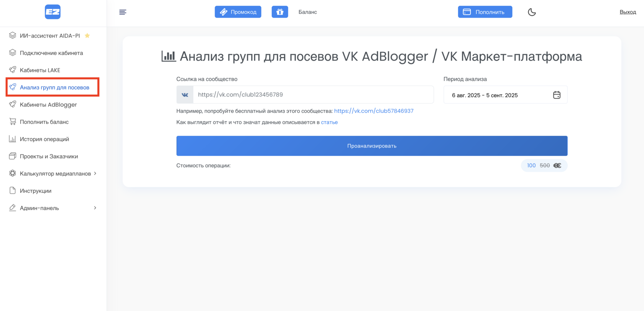Select Анализ групп для посевов menu item
Screen dimensions: 644x311
click(54, 87)
